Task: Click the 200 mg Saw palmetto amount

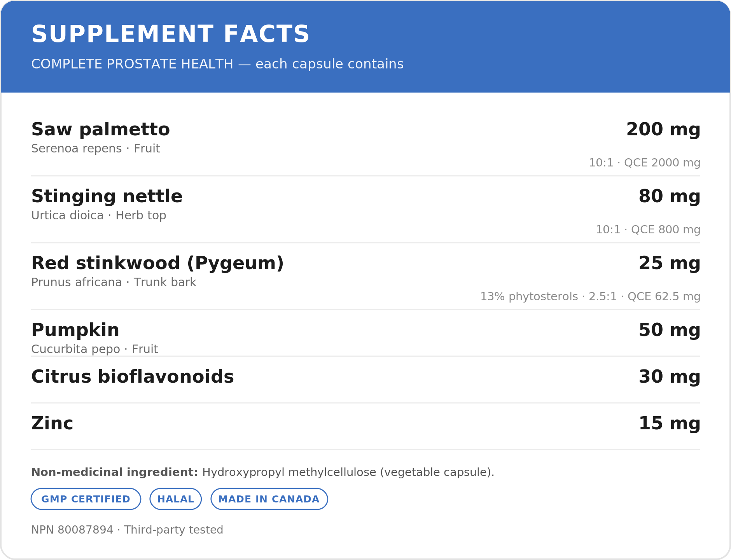Action: pyautogui.click(x=663, y=129)
